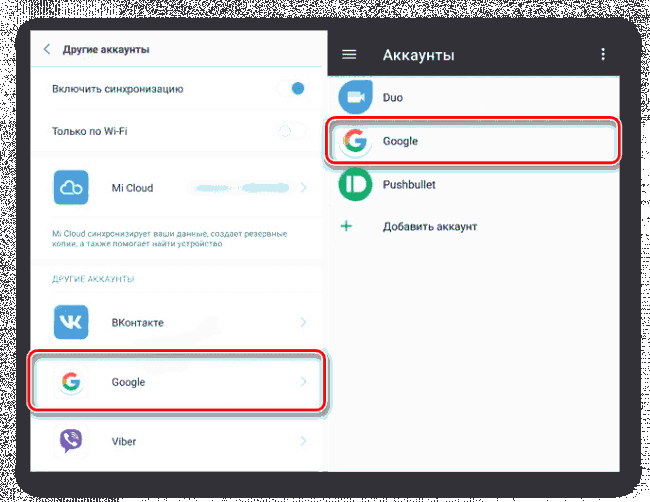Select Google label under Другие аккаунты

(x=128, y=382)
